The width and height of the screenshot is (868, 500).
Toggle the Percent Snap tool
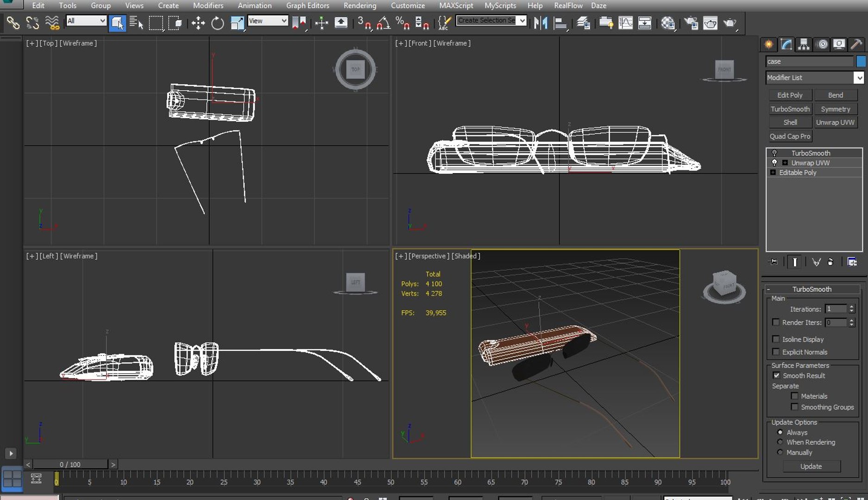(x=403, y=23)
